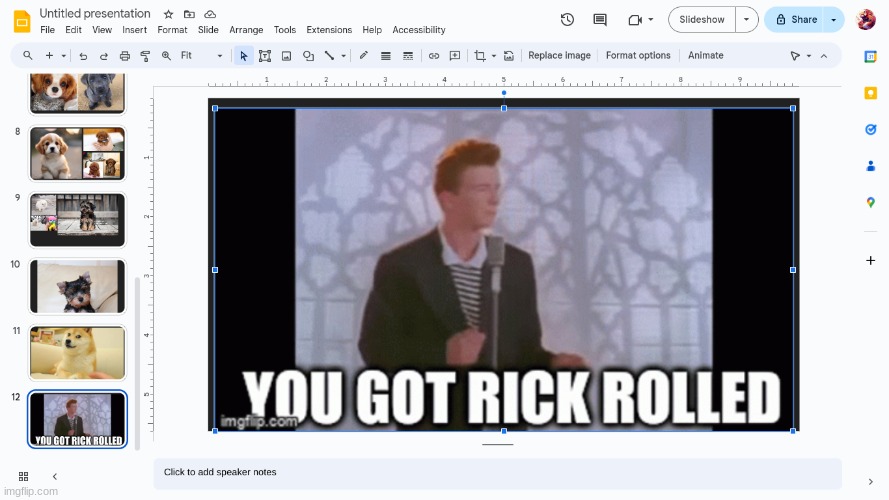
Task: Change border color with pencil icon
Action: tap(363, 56)
